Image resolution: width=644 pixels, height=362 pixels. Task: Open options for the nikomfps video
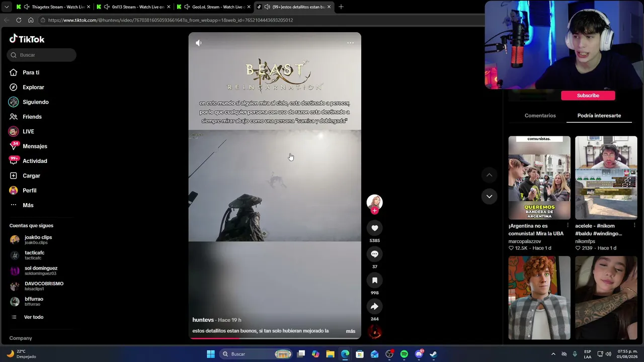(x=634, y=225)
